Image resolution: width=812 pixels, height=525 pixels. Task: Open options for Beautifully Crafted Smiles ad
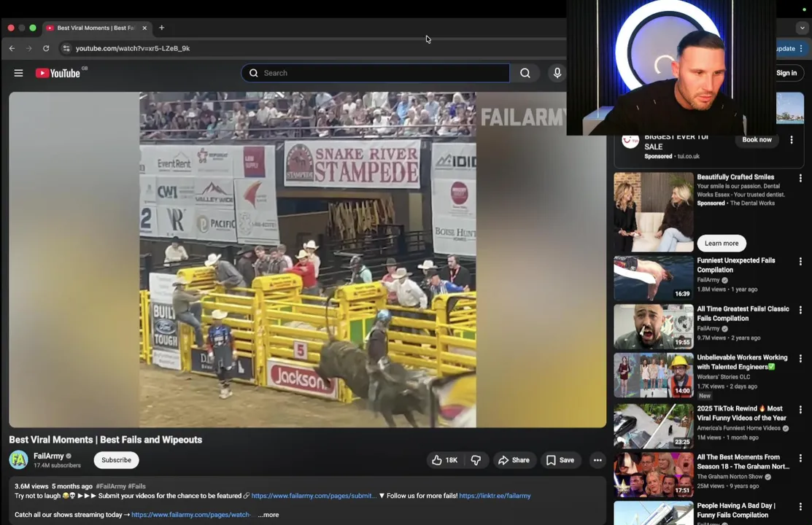(800, 178)
